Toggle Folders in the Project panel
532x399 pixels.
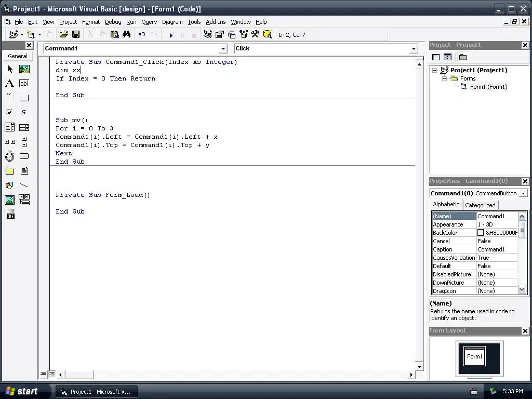pyautogui.click(x=463, y=57)
